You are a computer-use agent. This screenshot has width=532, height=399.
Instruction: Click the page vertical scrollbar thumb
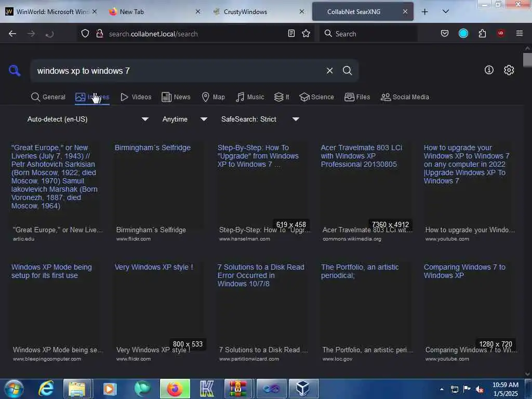pos(527,60)
